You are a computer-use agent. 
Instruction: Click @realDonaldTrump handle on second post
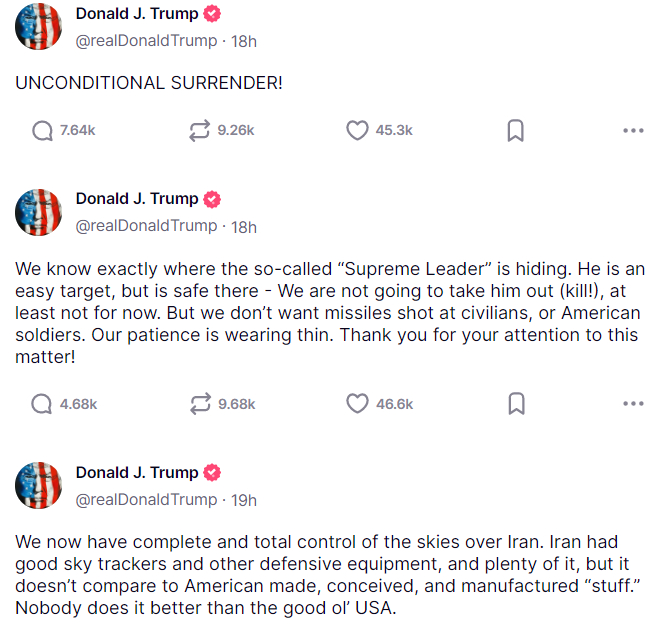(x=146, y=226)
